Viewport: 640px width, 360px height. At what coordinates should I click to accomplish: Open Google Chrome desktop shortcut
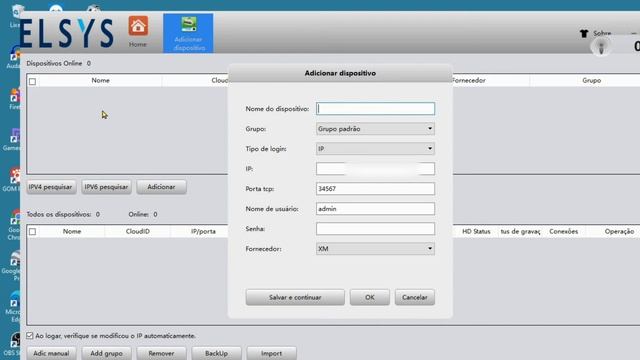14,225
